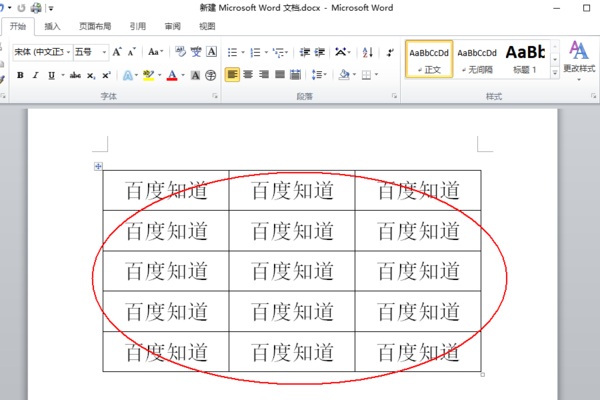600x400 pixels.
Task: Toggle Align Text Left
Action: click(x=232, y=74)
